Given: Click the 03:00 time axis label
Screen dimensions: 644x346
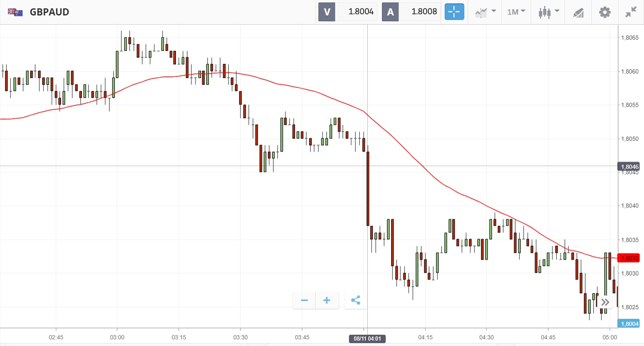Looking at the screenshot, I should click(x=117, y=337).
